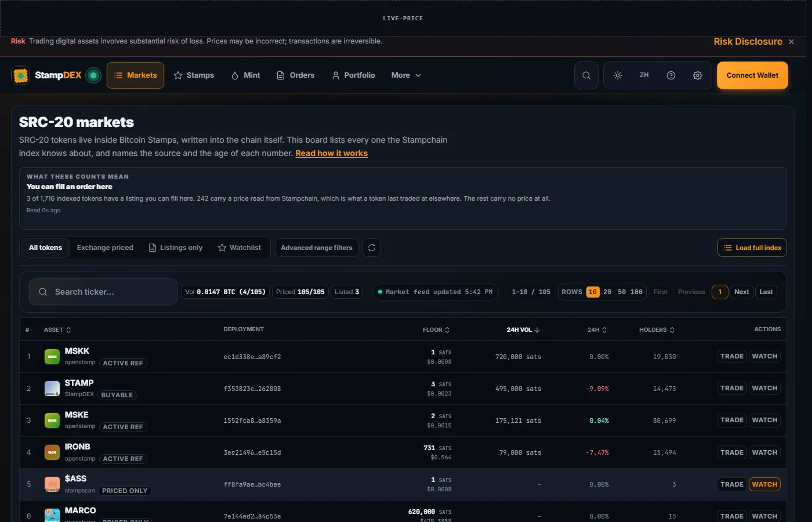Expand Advanced range filters

coord(317,248)
